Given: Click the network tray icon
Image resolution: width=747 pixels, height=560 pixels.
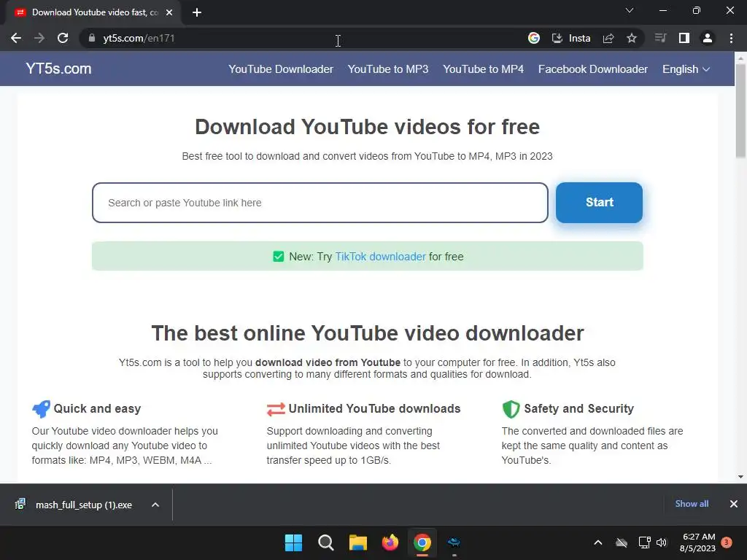Looking at the screenshot, I should [644, 542].
